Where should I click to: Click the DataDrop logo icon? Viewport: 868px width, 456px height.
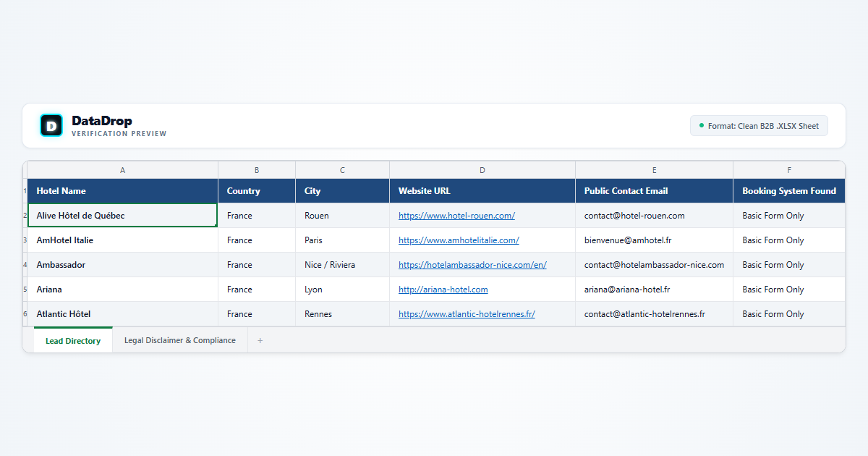coord(51,125)
